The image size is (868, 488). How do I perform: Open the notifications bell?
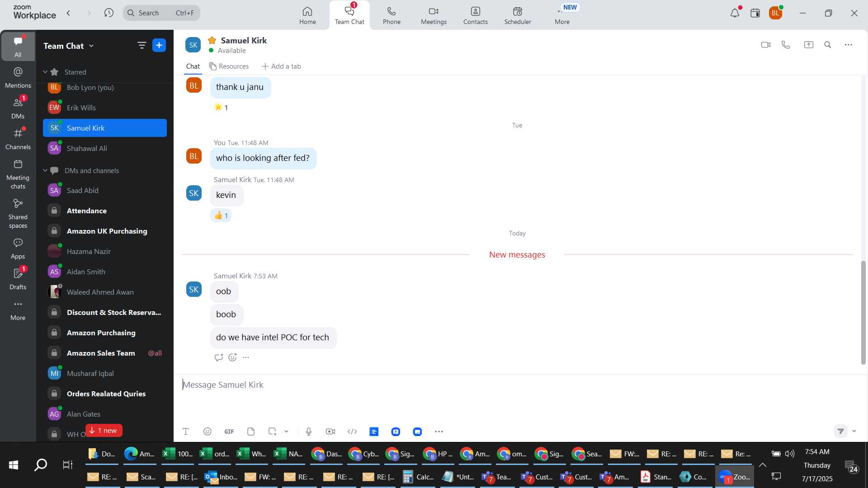pos(735,13)
